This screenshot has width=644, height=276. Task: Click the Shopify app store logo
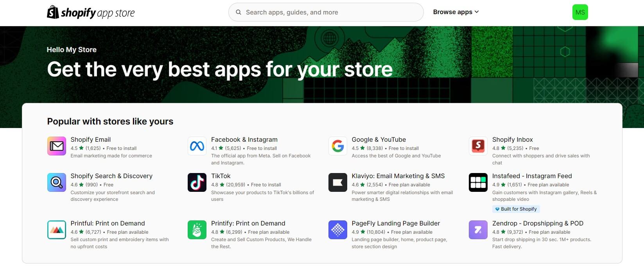tap(91, 13)
